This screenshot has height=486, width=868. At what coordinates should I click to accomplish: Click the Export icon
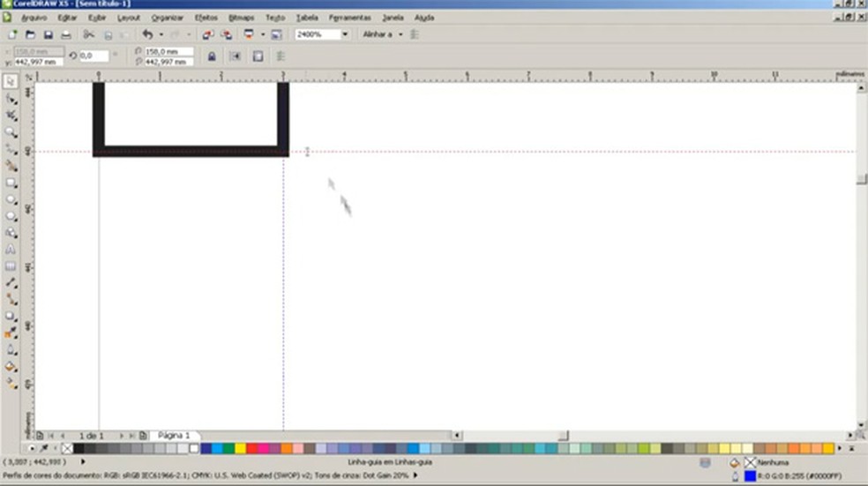[227, 35]
